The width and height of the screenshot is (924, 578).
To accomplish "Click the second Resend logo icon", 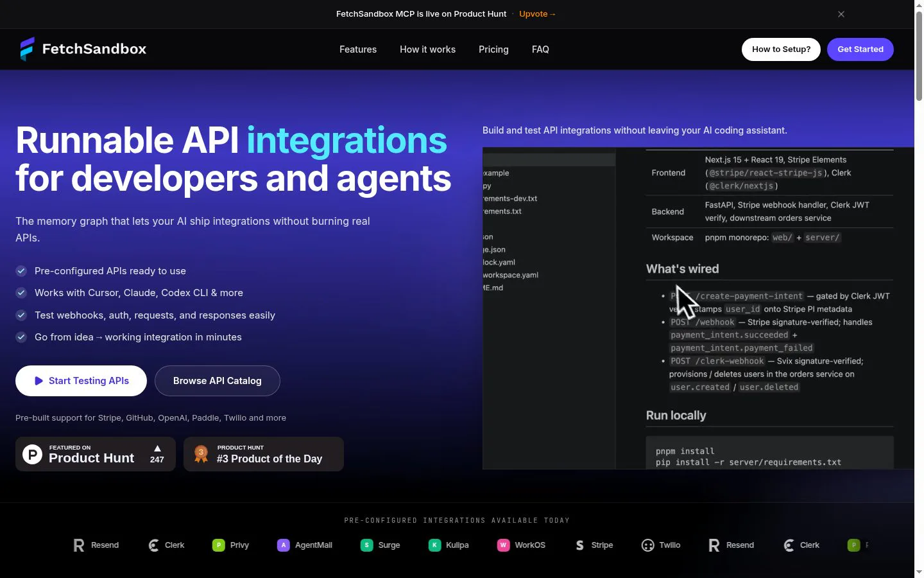I will 714,545.
